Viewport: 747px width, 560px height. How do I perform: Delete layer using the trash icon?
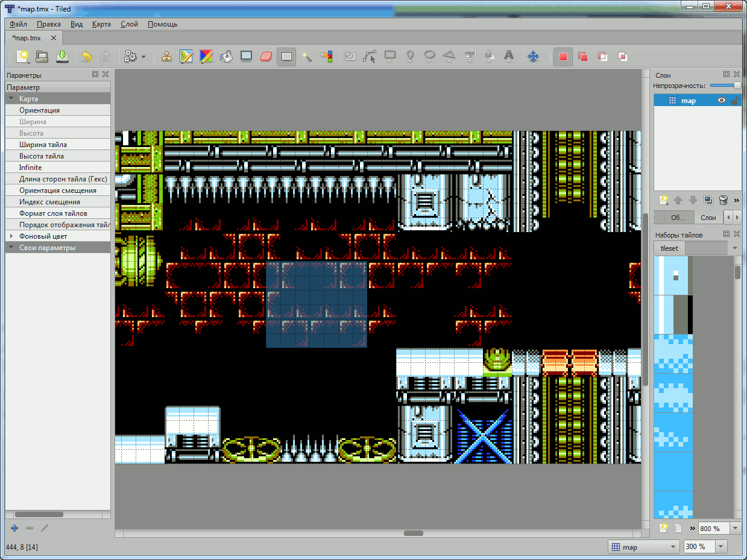coord(723,200)
